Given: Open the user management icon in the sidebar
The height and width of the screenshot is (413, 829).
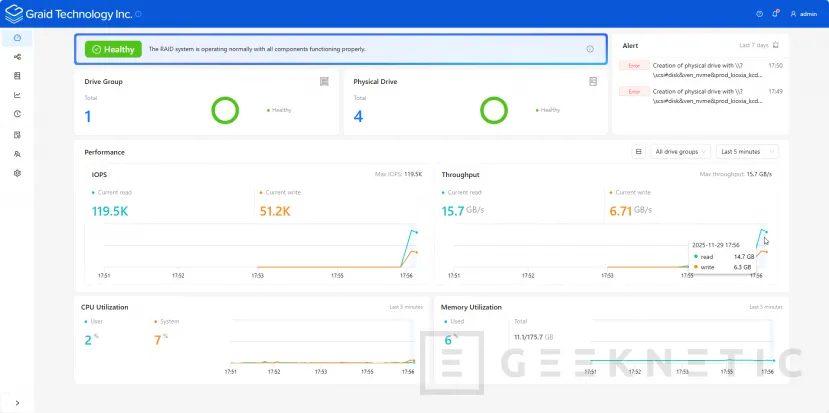Looking at the screenshot, I should (x=17, y=154).
